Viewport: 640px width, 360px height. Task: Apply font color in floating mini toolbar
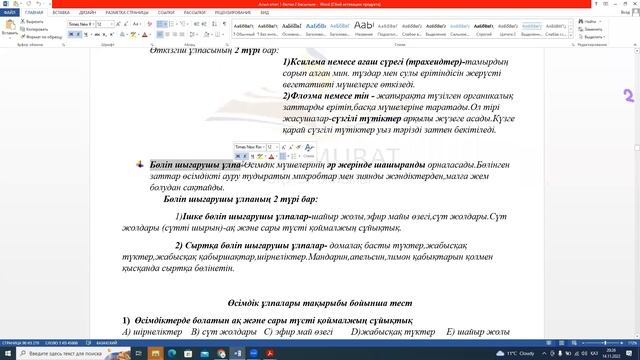pyautogui.click(x=271, y=156)
